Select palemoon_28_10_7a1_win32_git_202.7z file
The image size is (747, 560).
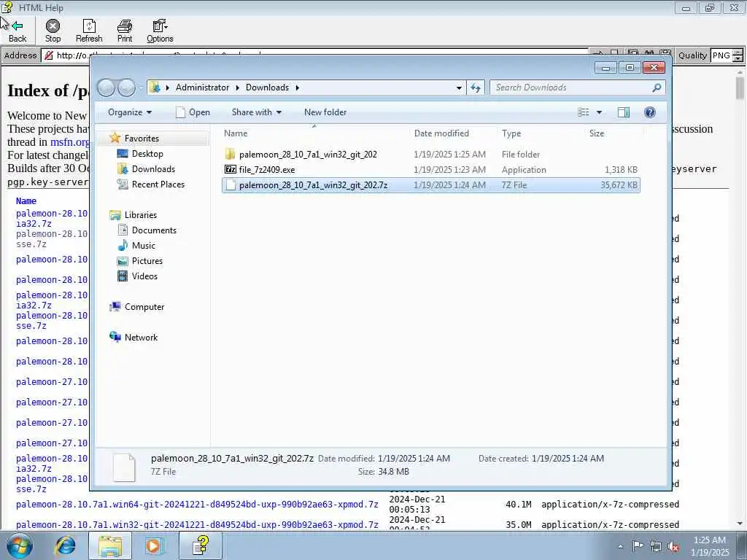430,184
